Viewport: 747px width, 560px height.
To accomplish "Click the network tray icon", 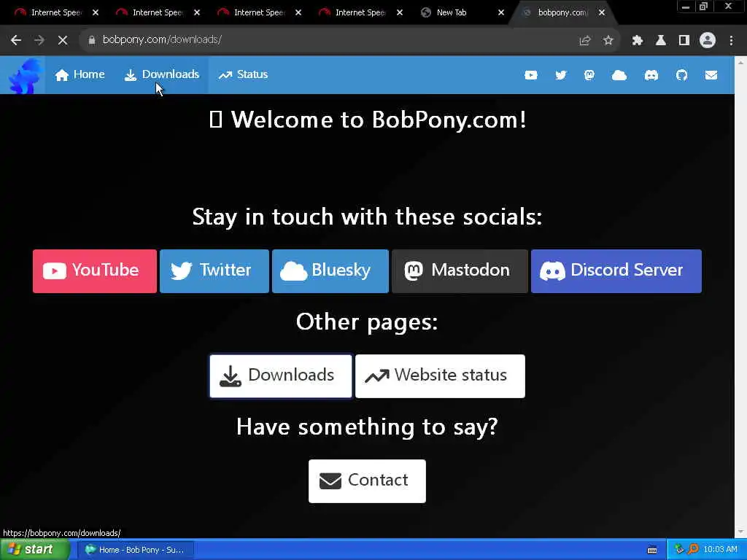I will click(679, 549).
